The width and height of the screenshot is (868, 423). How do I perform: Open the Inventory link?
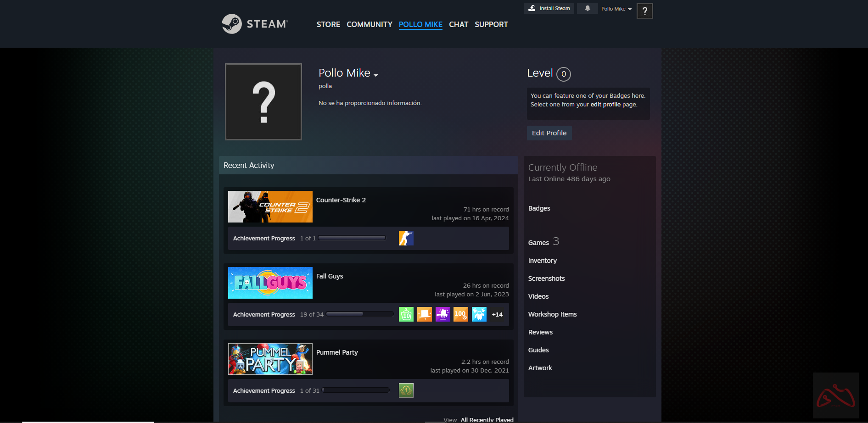[x=542, y=261]
